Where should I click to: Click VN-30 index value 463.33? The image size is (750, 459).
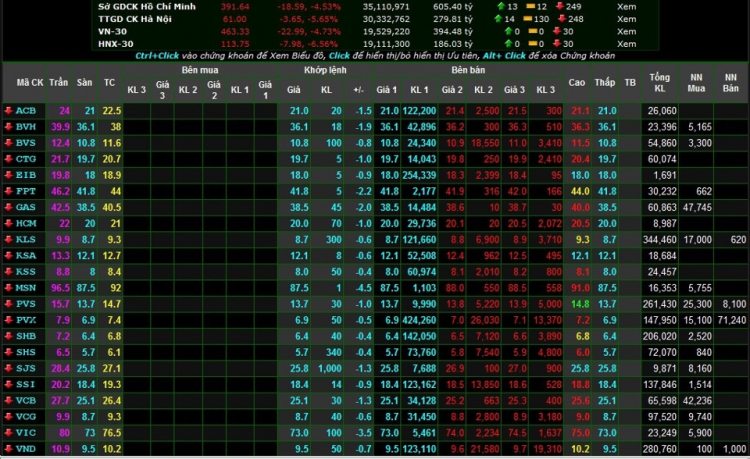[x=235, y=32]
